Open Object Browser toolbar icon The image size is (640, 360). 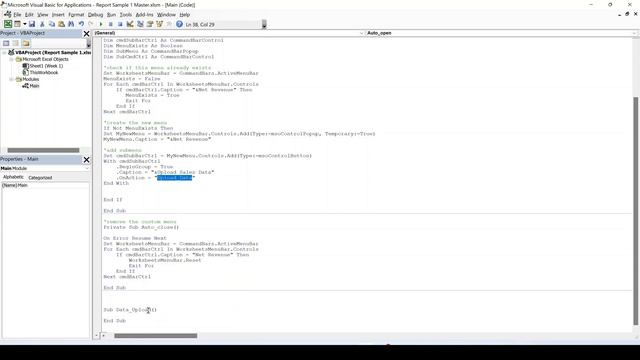tap(160, 24)
